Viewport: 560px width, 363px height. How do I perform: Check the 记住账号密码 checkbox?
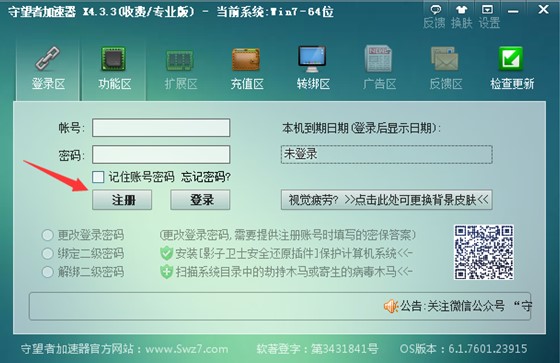(x=98, y=177)
